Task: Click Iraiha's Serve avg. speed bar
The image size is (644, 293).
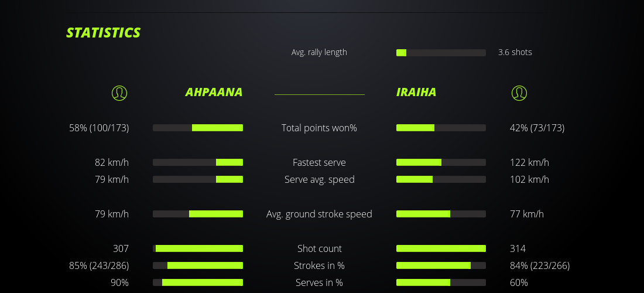Action: (x=441, y=179)
